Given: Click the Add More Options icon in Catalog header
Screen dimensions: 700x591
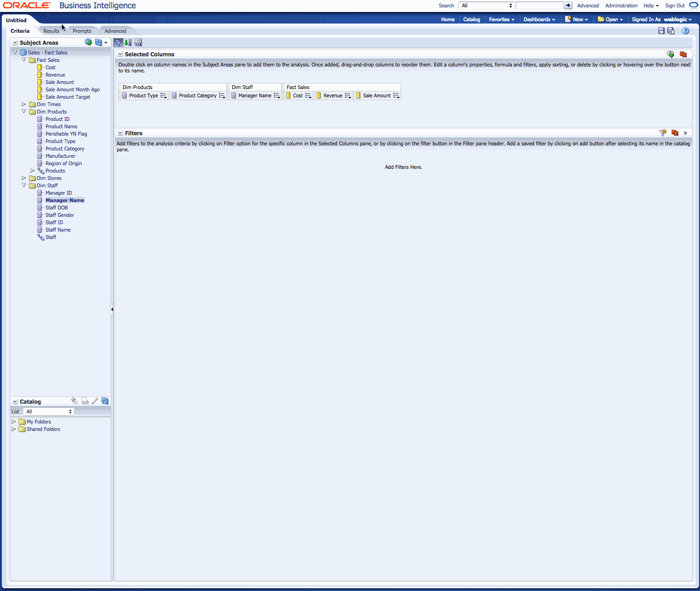Looking at the screenshot, I should (74, 401).
